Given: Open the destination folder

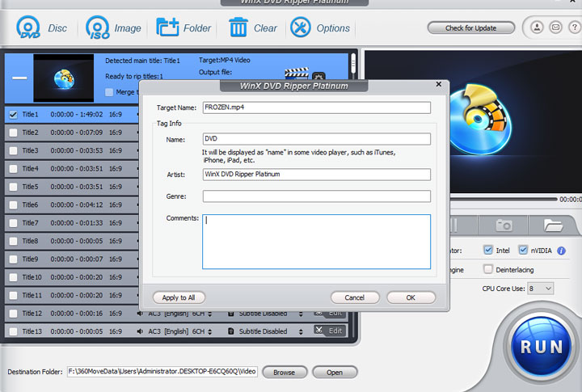Looking at the screenshot, I should click(x=335, y=372).
